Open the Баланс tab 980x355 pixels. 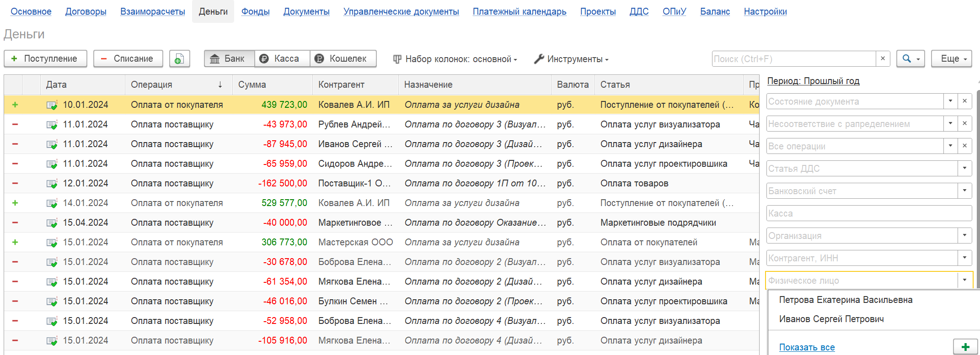715,11
